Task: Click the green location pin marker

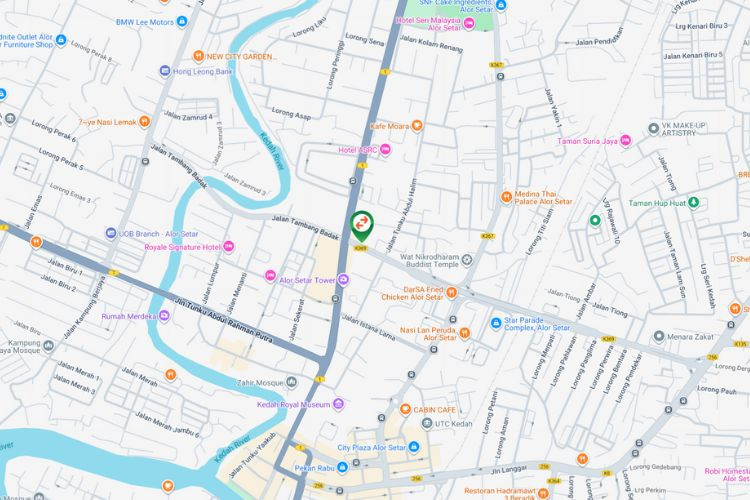Action: click(362, 226)
